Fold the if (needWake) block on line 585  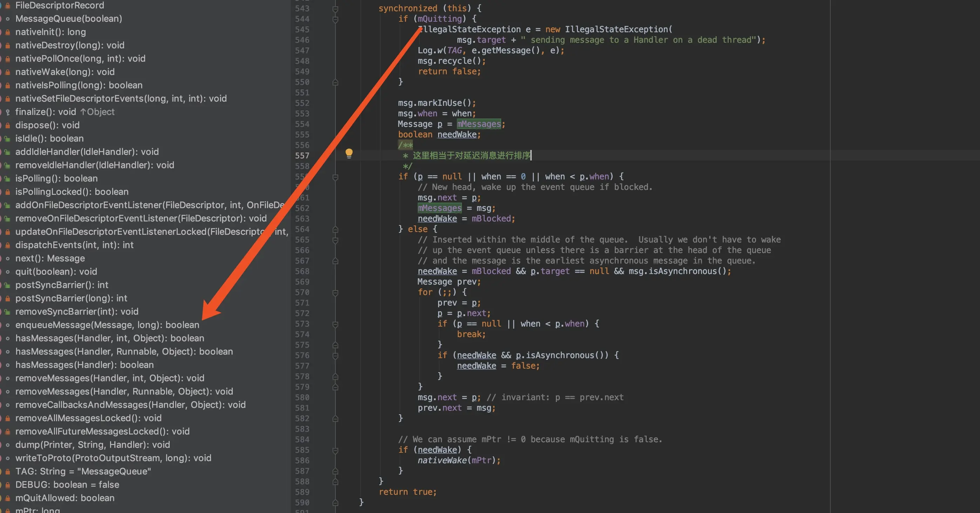335,450
